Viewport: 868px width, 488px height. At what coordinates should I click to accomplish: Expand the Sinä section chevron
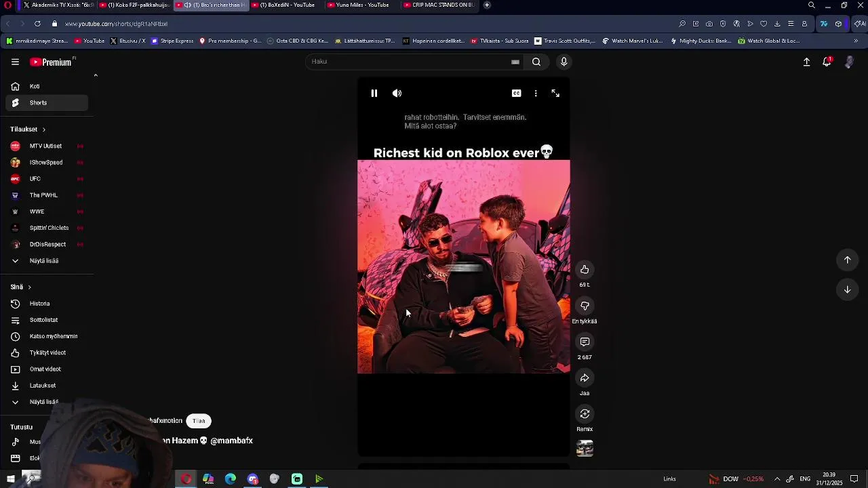pyautogui.click(x=29, y=287)
